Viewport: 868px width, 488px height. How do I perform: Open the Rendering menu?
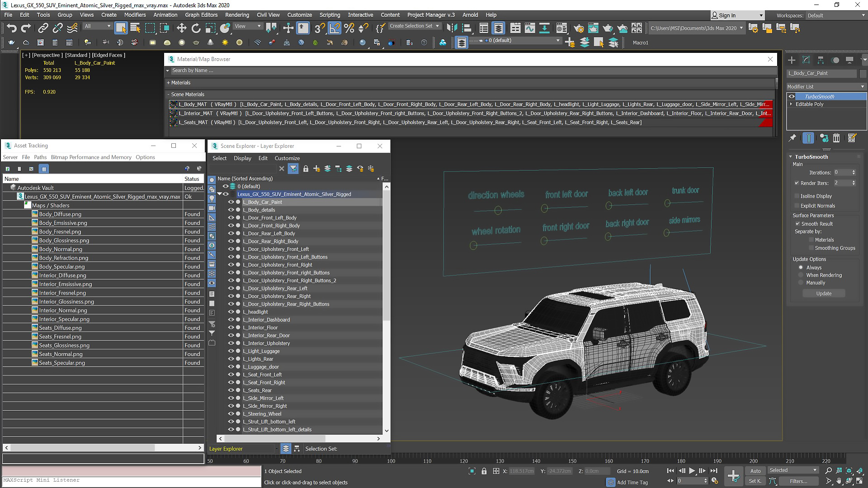tap(237, 15)
